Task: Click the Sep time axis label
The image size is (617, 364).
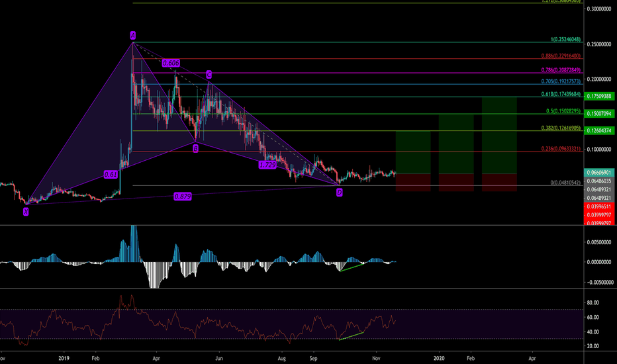Action: [x=313, y=359]
